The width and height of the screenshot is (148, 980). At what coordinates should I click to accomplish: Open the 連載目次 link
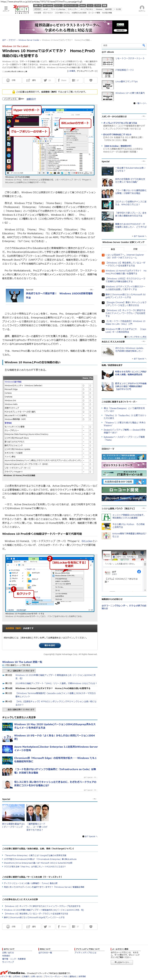click(31, 99)
